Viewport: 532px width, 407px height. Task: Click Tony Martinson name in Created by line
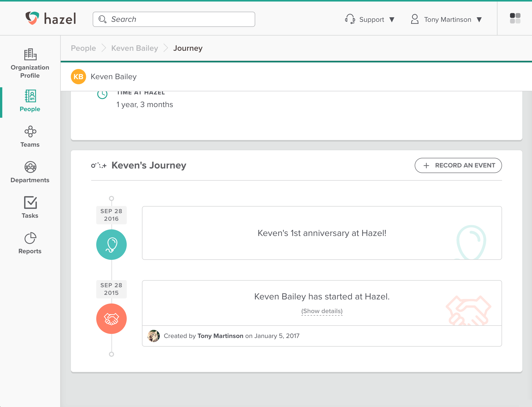tap(220, 336)
